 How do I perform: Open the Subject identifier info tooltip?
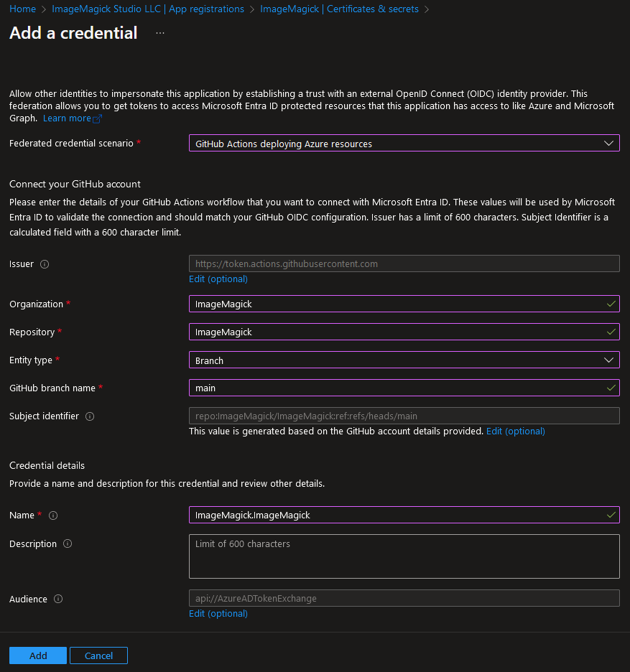(x=89, y=416)
